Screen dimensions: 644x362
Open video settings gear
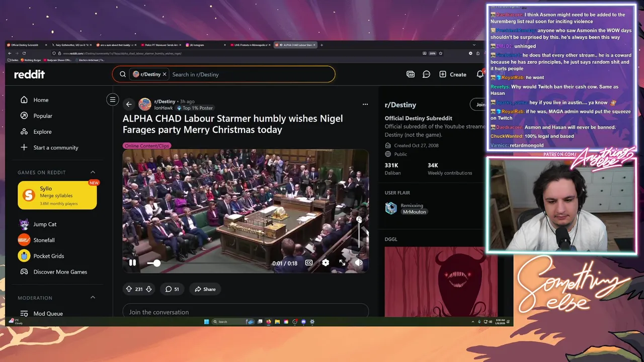click(326, 262)
